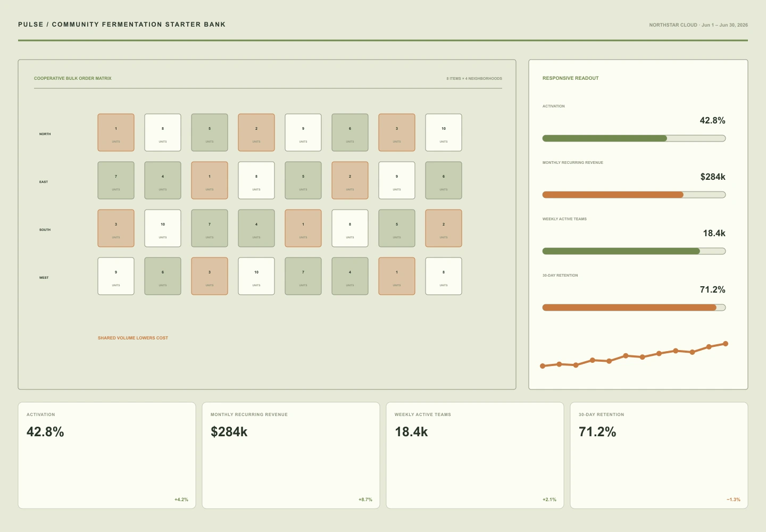Click the '8 items × 4 neighborhoods' label
This screenshot has width=766, height=532.
click(474, 79)
